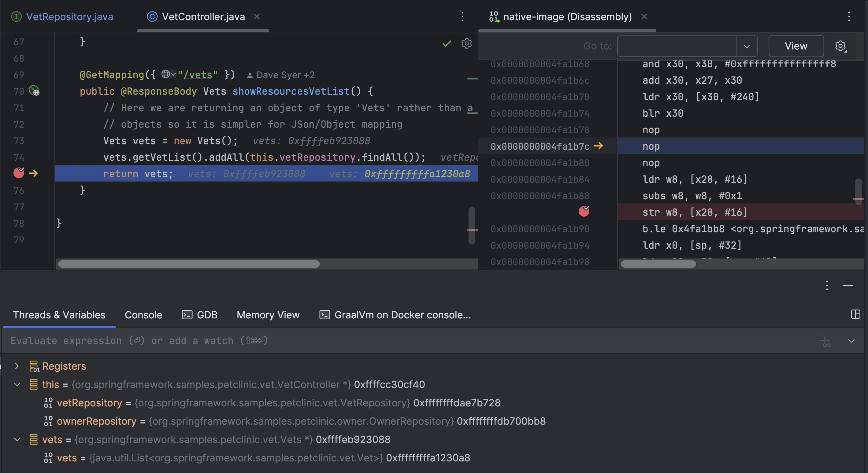
Task: Click the Add Watch icon in the evaluate bar
Action: (x=825, y=341)
